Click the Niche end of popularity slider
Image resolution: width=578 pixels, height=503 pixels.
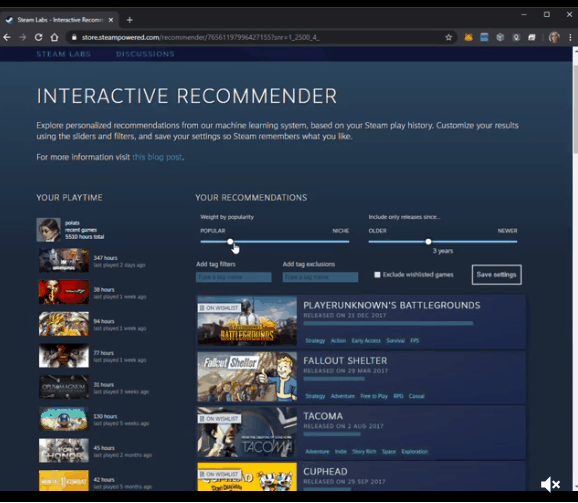pos(340,231)
